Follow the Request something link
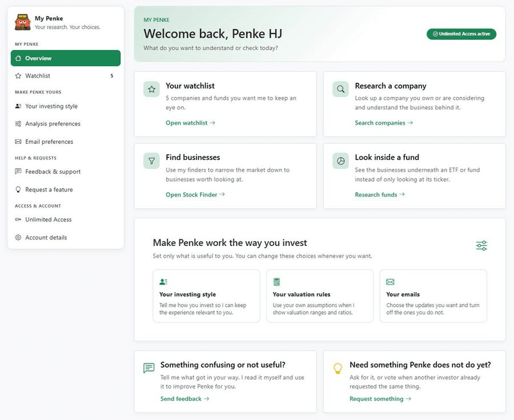This screenshot has height=420, width=514. point(380,399)
